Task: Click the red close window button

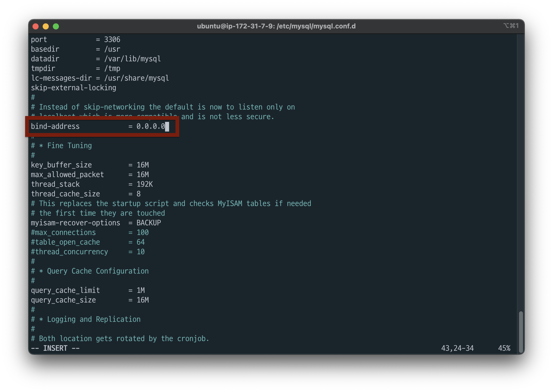Action: tap(36, 26)
